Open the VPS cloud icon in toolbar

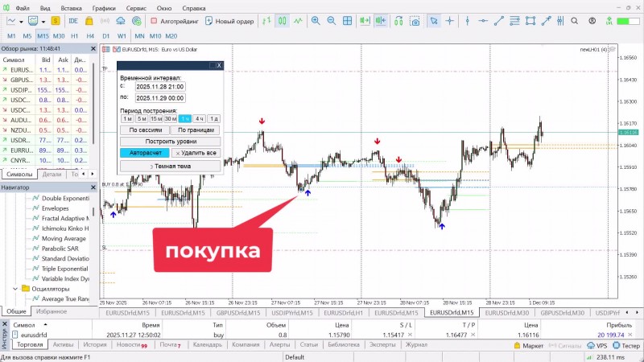click(121, 21)
